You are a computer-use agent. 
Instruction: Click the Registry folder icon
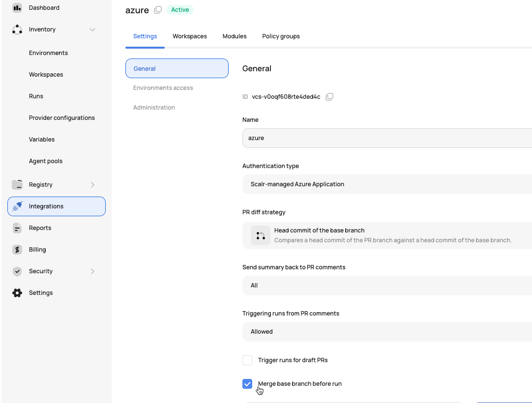pyautogui.click(x=17, y=184)
